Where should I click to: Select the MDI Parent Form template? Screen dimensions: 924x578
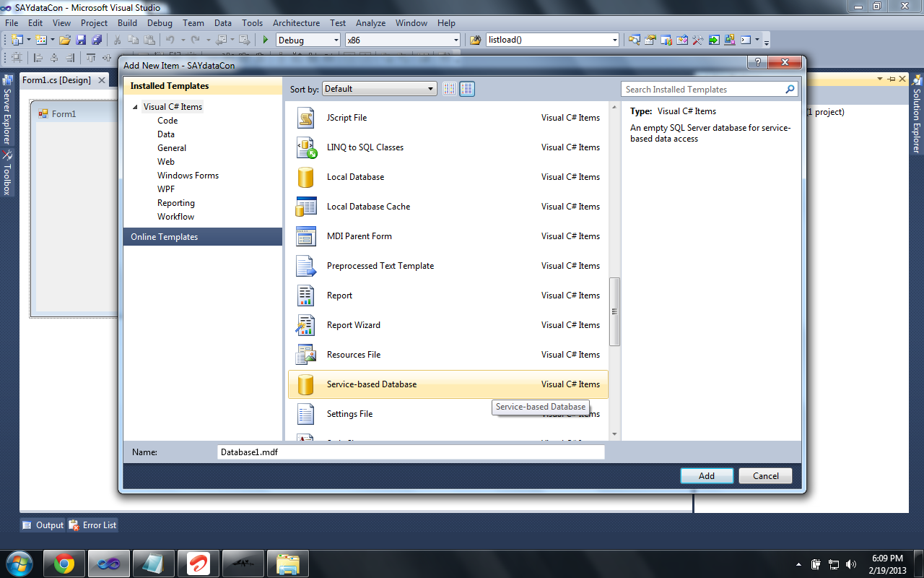coord(448,236)
